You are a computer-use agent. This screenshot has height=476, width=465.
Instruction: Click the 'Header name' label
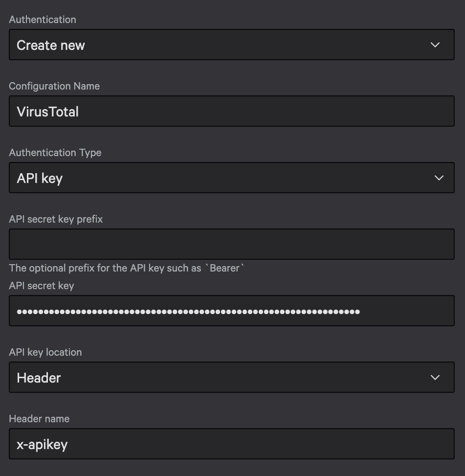pyautogui.click(x=39, y=419)
